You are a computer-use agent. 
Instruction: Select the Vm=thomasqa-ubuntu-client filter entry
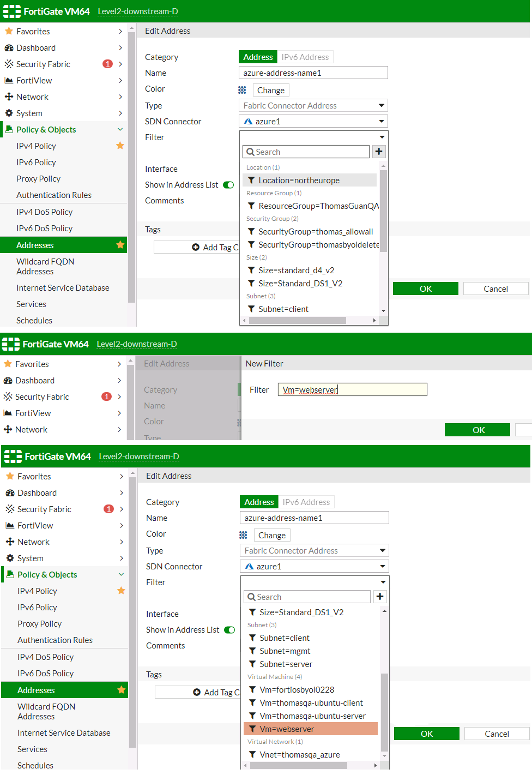(x=311, y=702)
